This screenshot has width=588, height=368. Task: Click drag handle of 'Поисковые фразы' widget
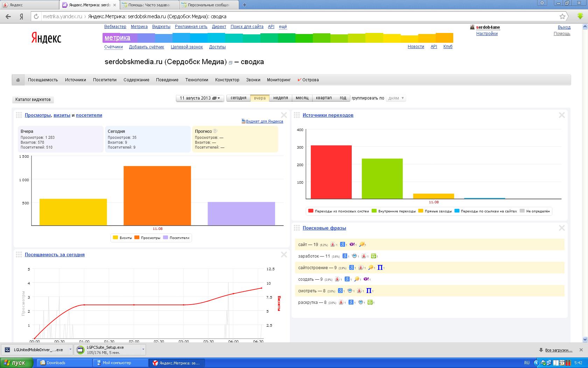pos(297,228)
